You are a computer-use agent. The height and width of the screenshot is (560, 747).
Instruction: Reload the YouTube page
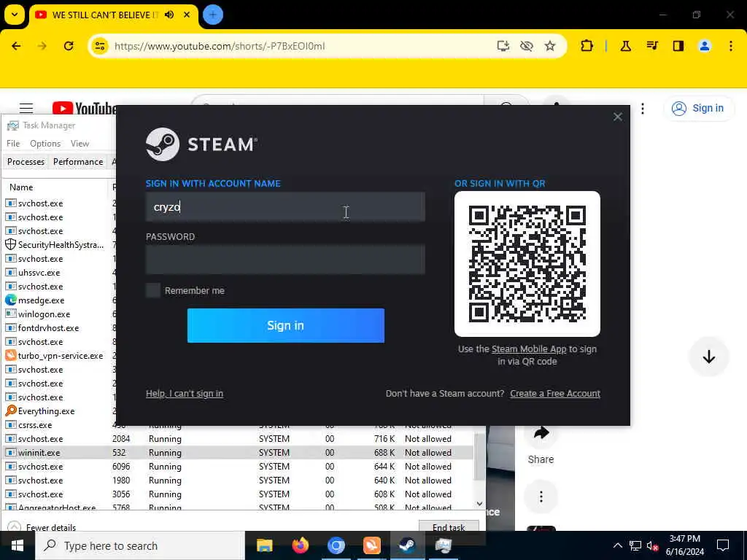(69, 46)
